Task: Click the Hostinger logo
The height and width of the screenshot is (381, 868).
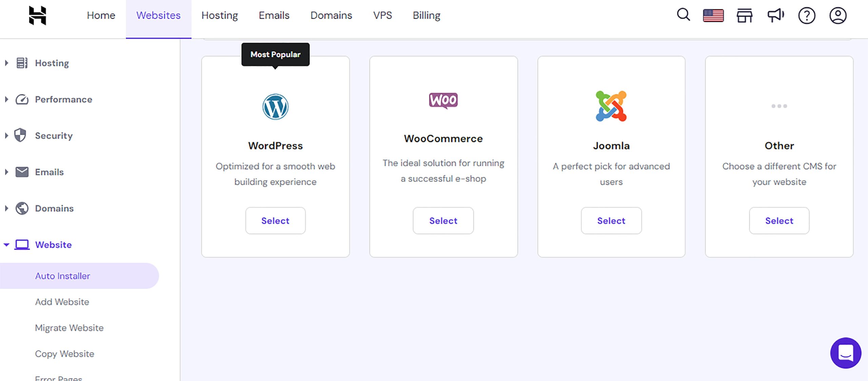Action: [x=37, y=15]
